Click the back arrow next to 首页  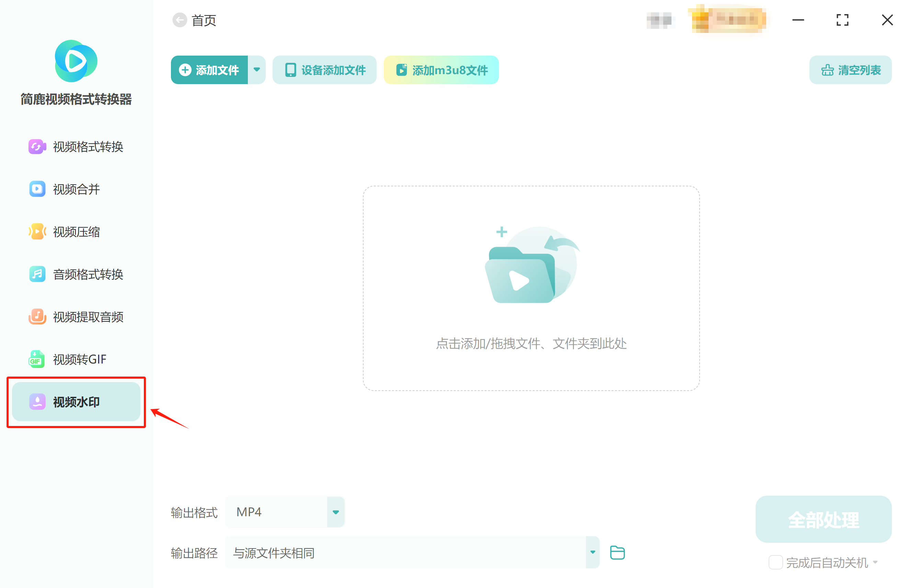(180, 20)
